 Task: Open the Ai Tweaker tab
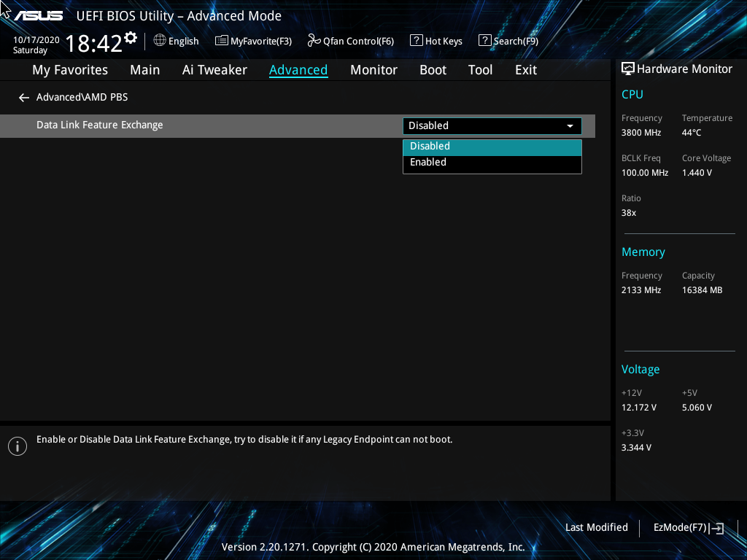click(x=214, y=70)
